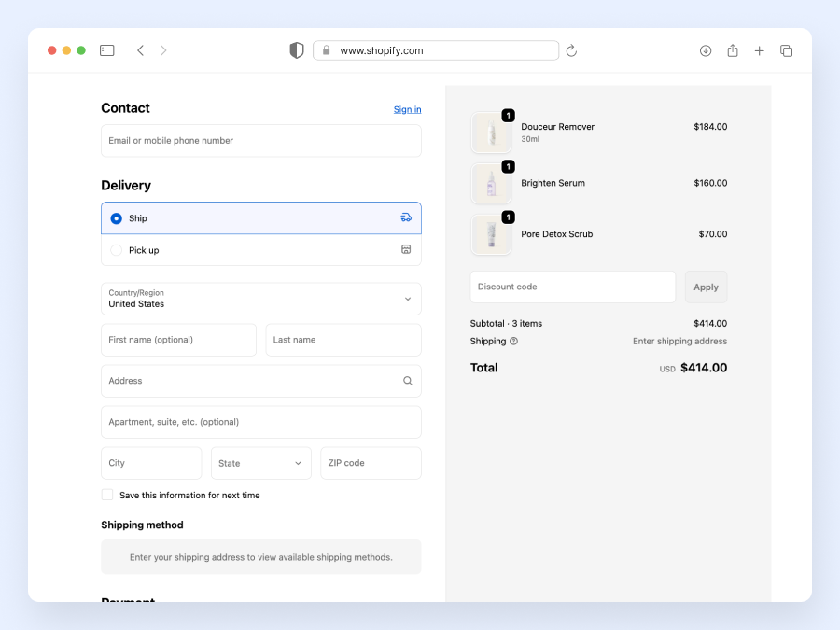Click the browser downloads icon
Viewport: 840px width, 630px height.
(x=706, y=50)
